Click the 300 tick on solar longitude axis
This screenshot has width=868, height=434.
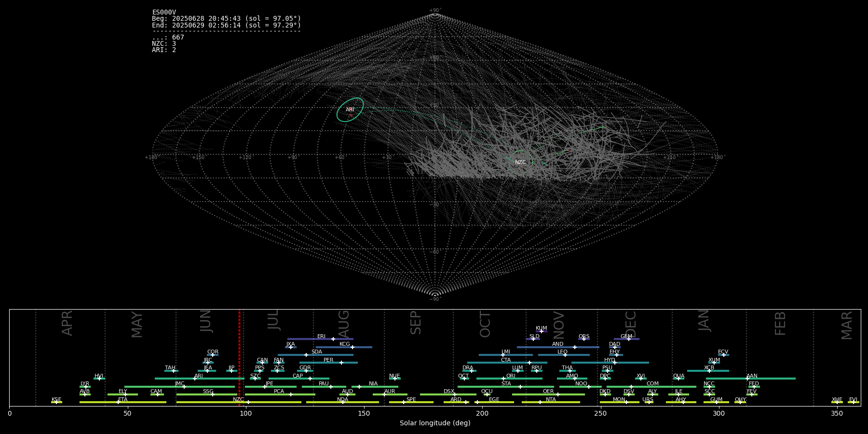[x=719, y=413]
